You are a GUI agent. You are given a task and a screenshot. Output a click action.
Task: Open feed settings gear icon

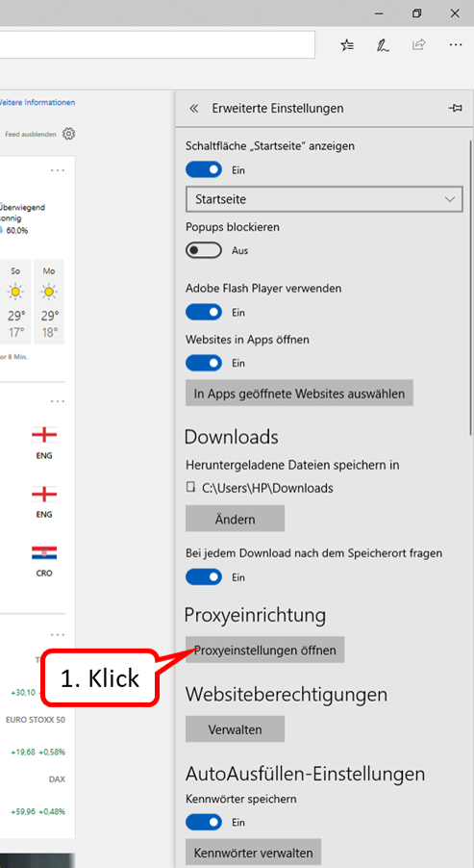[x=68, y=134]
